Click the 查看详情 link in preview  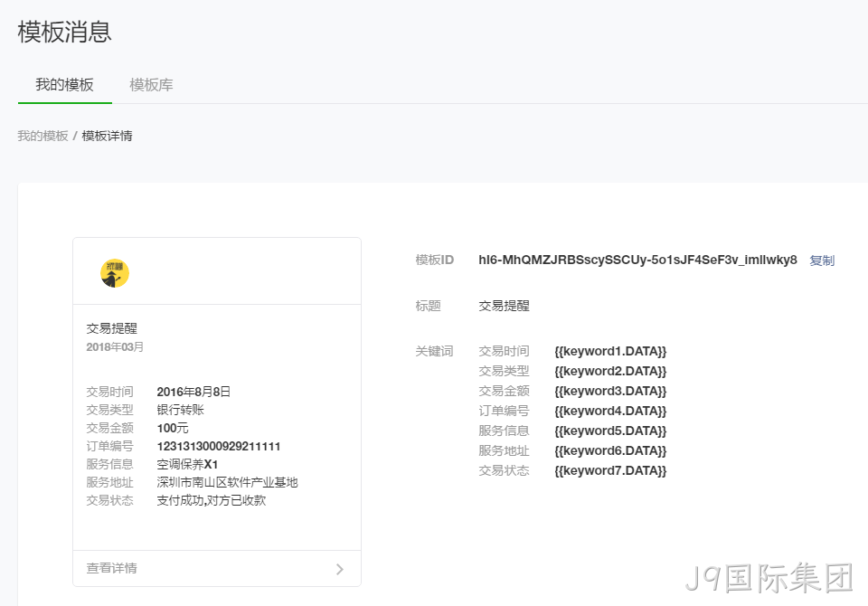pyautogui.click(x=112, y=568)
